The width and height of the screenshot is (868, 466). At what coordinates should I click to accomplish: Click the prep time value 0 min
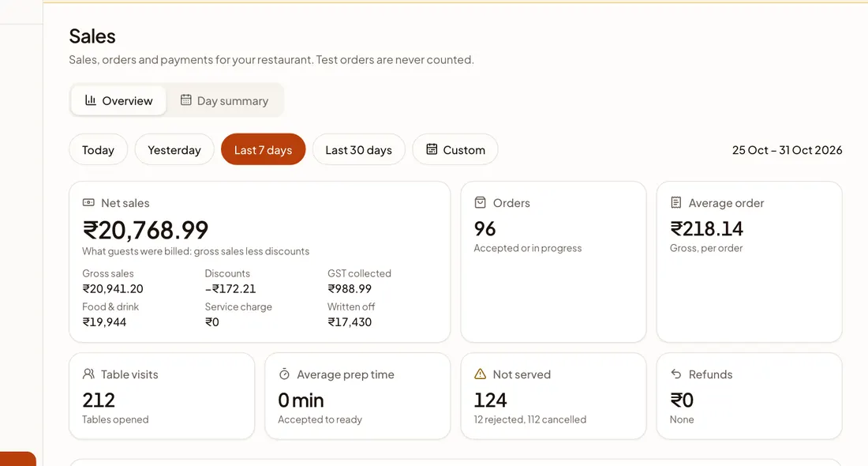301,400
